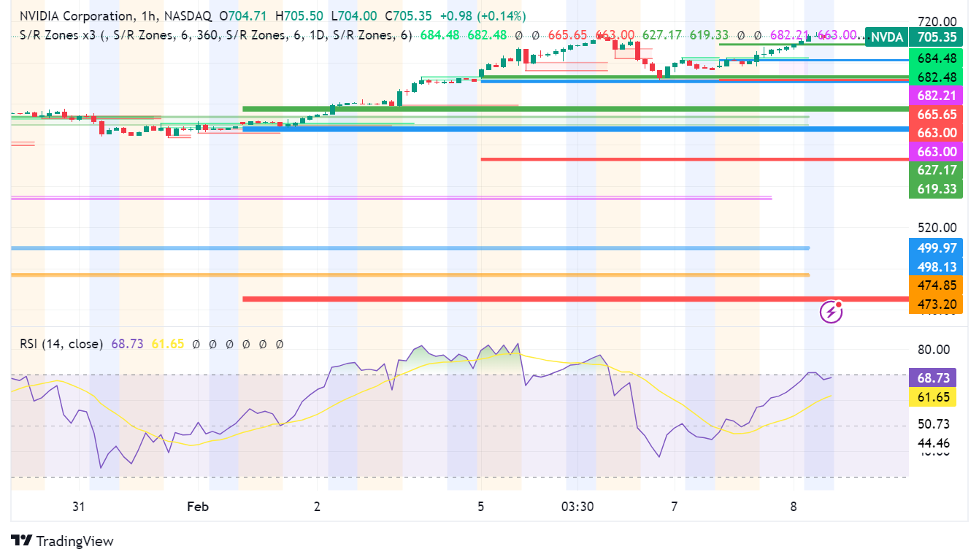Click the green 627.17 value in S/R legend
Image resolution: width=979 pixels, height=560 pixels.
[x=662, y=34]
